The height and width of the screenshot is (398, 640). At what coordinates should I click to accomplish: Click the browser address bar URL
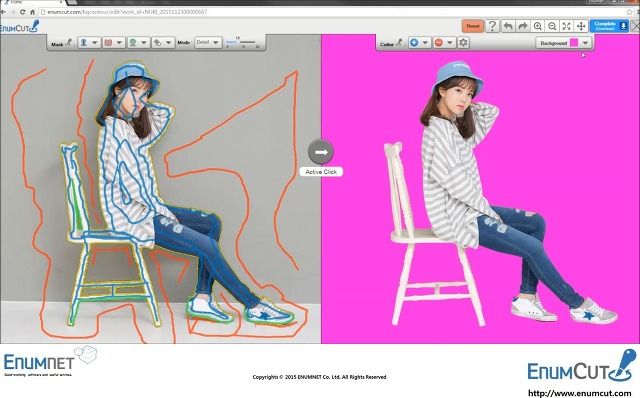pos(127,12)
